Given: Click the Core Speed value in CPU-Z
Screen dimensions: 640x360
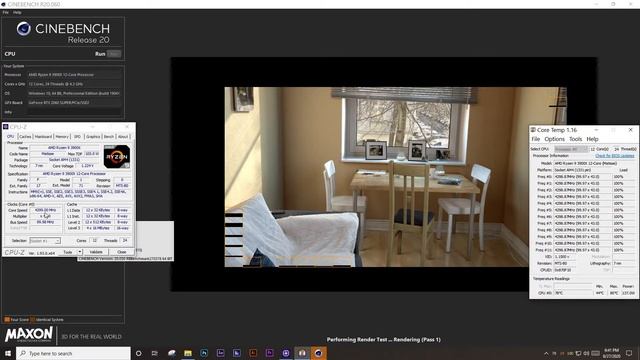Looking at the screenshot, I should tap(45, 210).
